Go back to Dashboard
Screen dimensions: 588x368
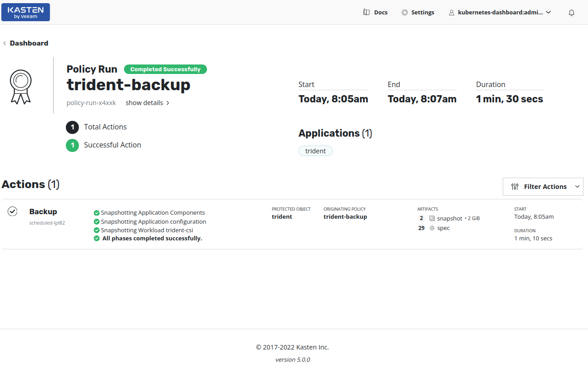pos(29,43)
